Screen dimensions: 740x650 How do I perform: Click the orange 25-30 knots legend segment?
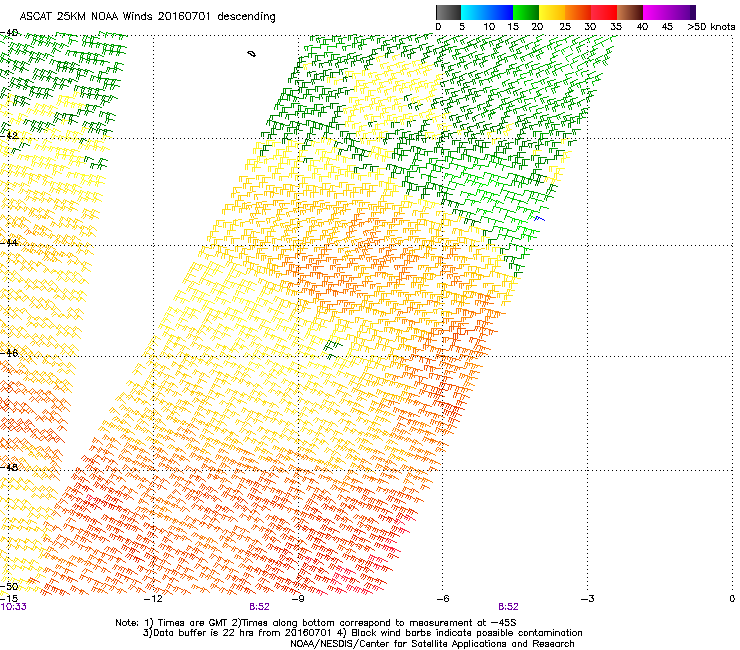pos(577,12)
